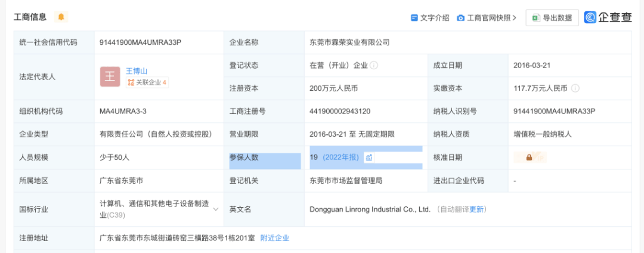Open chart icon beside 2022年报
The image size is (644, 253).
[x=369, y=158]
